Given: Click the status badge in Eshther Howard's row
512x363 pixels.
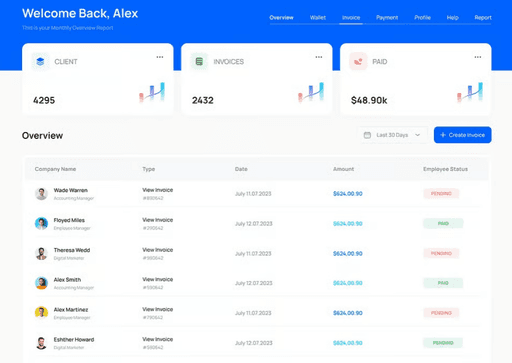Looking at the screenshot, I should [443, 343].
